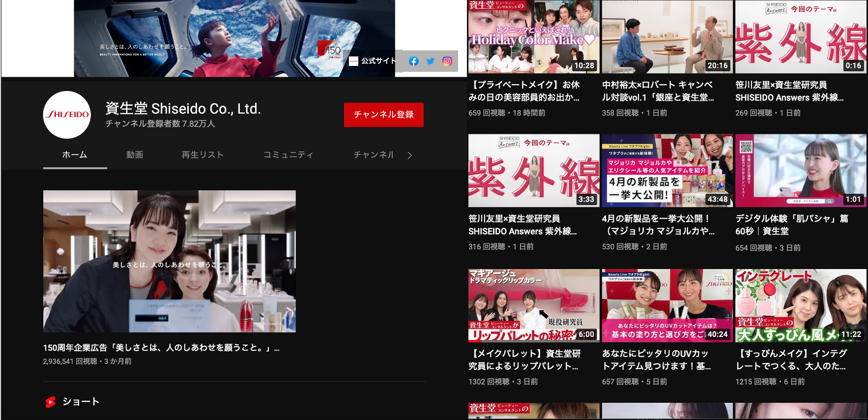Viewport: 868px width, 420px height.
Task: Switch to the 動画 tab
Action: [x=135, y=155]
